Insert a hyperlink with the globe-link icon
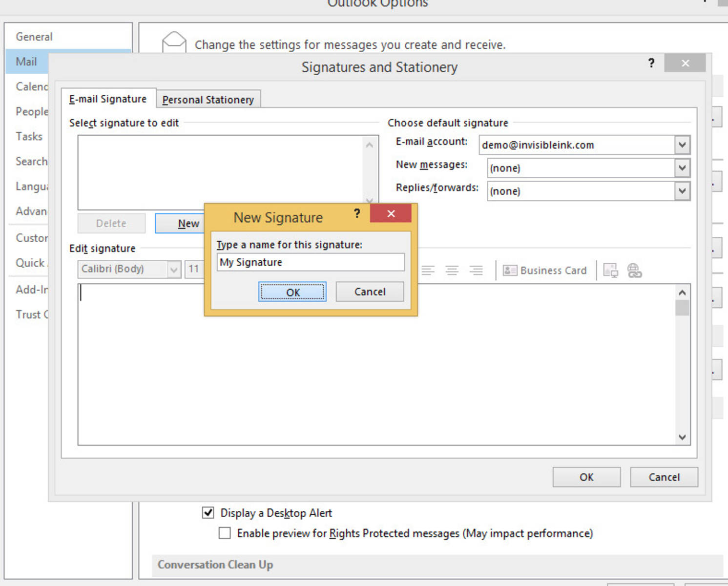Viewport: 728px width, 586px height. tap(634, 270)
